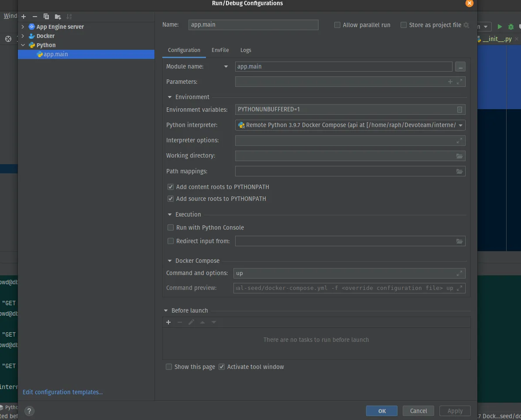Open the Module name type dropdown
This screenshot has height=420, width=521.
pos(226,66)
